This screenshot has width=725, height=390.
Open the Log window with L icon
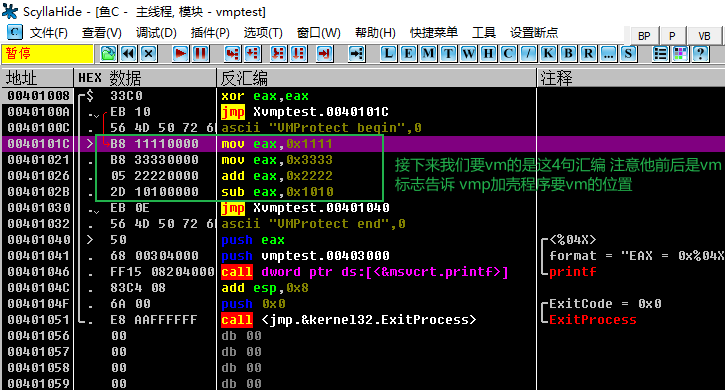tap(388, 54)
